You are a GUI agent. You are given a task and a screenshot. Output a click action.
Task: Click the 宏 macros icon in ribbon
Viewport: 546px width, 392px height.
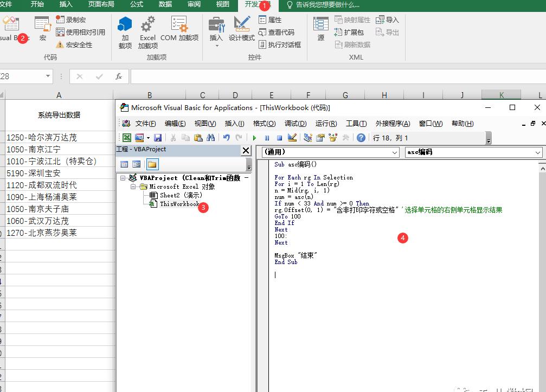pos(42,29)
